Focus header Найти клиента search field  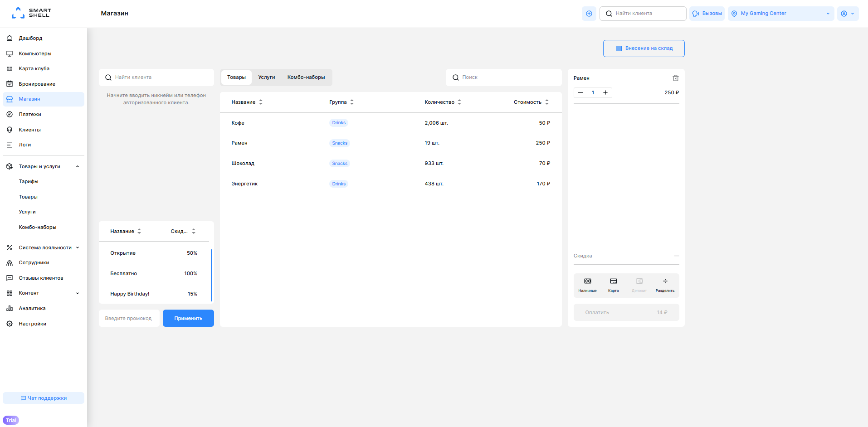tap(643, 14)
